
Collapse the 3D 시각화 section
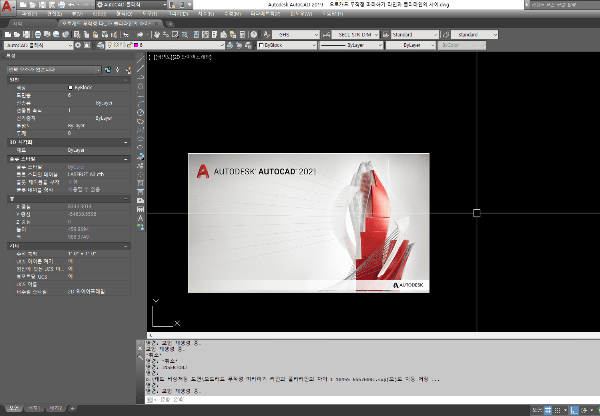tap(126, 142)
